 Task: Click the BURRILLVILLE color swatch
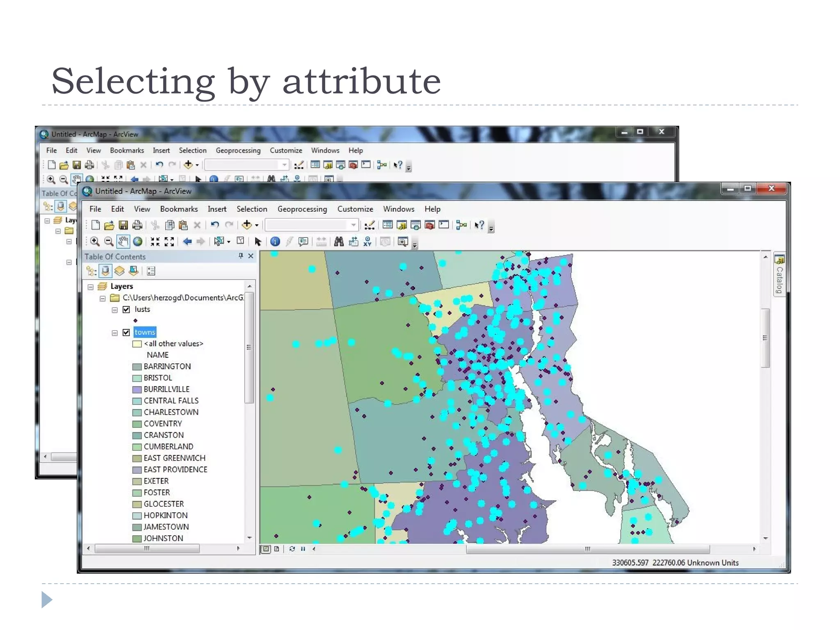pyautogui.click(x=137, y=390)
